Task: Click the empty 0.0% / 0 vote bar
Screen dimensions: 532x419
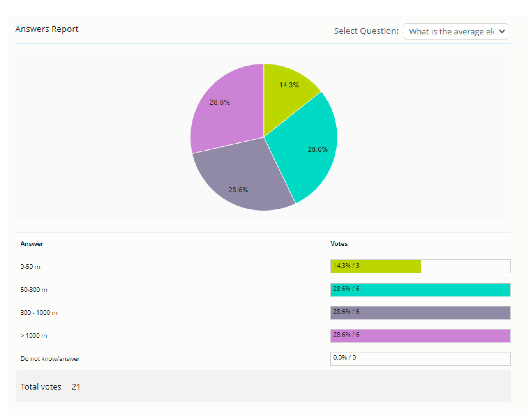Action: [x=420, y=359]
